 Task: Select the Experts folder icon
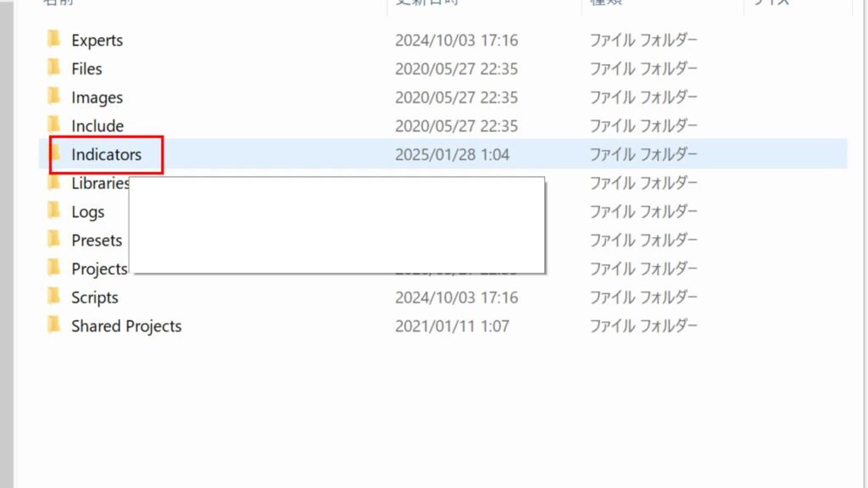(53, 39)
